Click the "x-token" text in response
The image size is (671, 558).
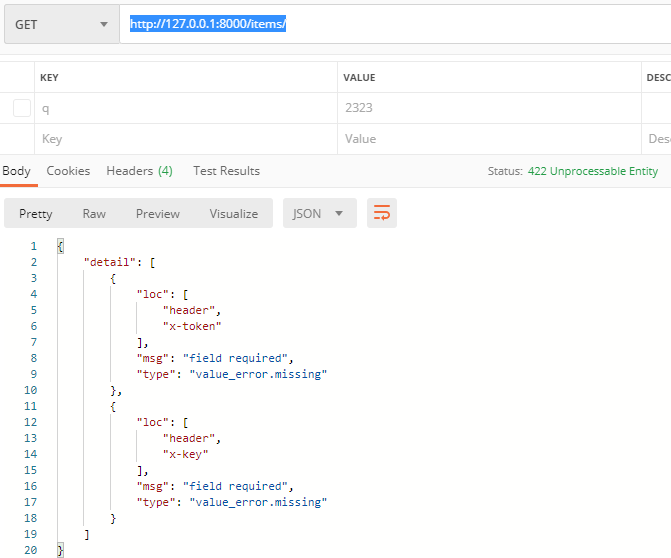pos(192,326)
